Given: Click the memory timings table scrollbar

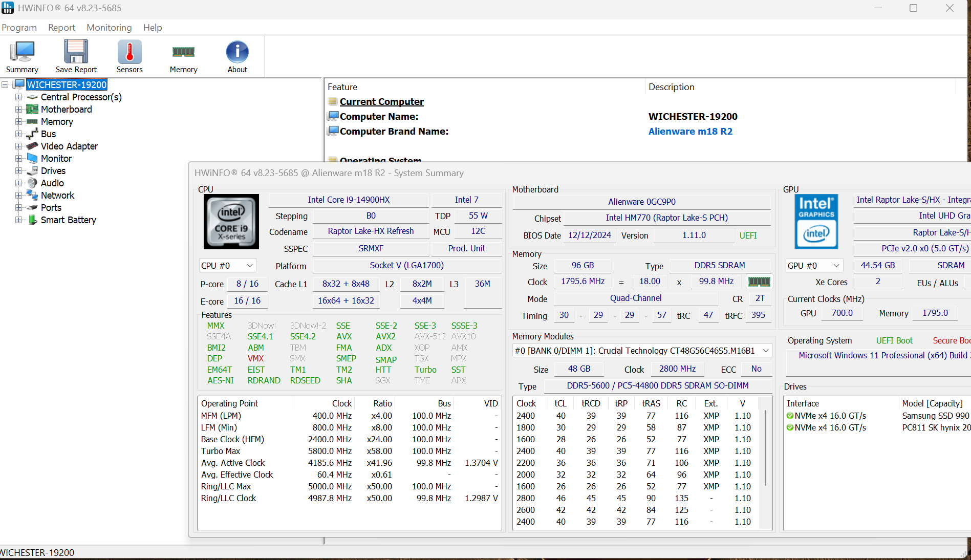Looking at the screenshot, I should [765, 448].
